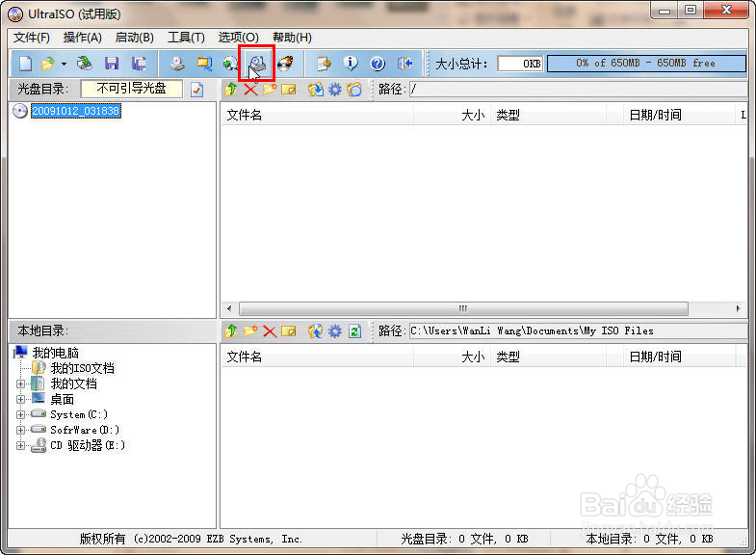
Task: Expand the 桌面 tree node
Action: click(x=20, y=399)
